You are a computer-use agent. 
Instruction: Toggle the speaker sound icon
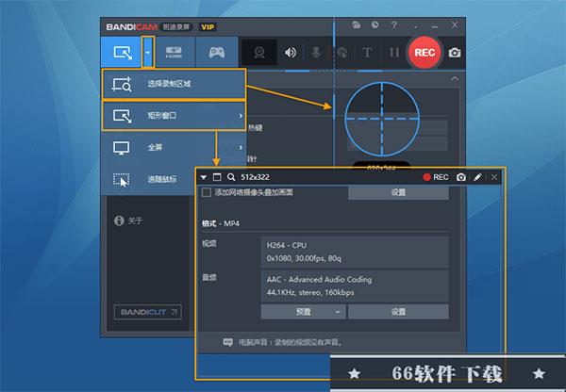[x=291, y=53]
